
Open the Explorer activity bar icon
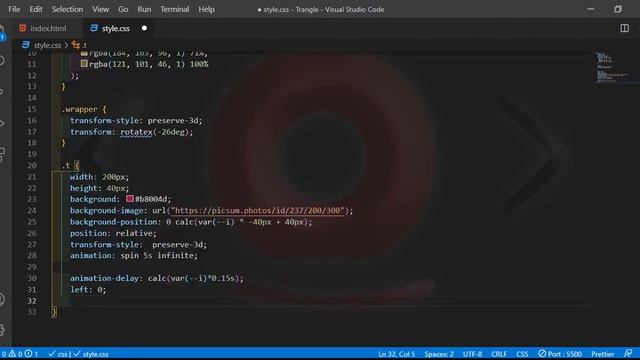(x=2, y=33)
